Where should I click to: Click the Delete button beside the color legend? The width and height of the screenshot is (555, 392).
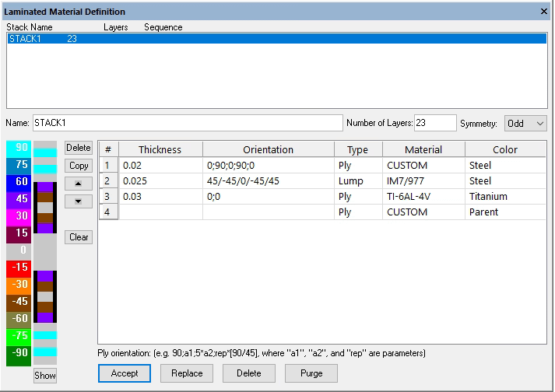point(79,148)
